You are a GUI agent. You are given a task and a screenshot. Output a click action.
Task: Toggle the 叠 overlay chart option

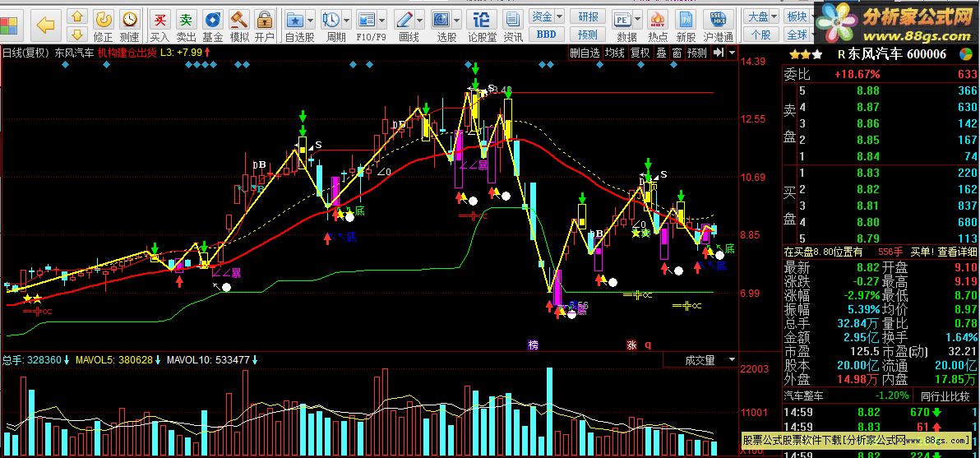[x=661, y=53]
